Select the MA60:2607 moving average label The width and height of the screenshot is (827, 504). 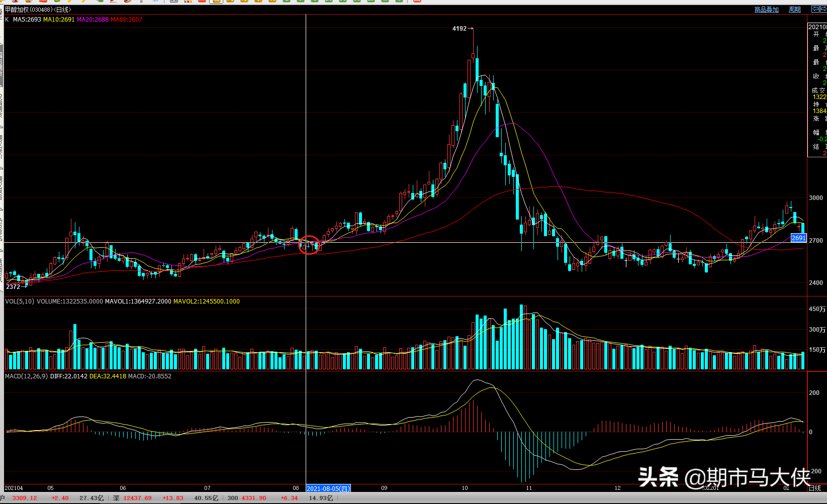[126, 20]
